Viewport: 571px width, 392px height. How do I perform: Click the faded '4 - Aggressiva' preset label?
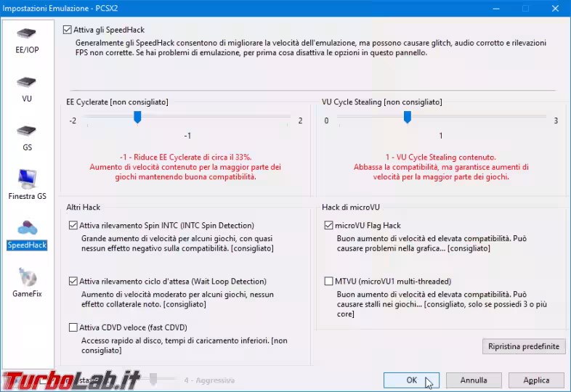coord(209,380)
